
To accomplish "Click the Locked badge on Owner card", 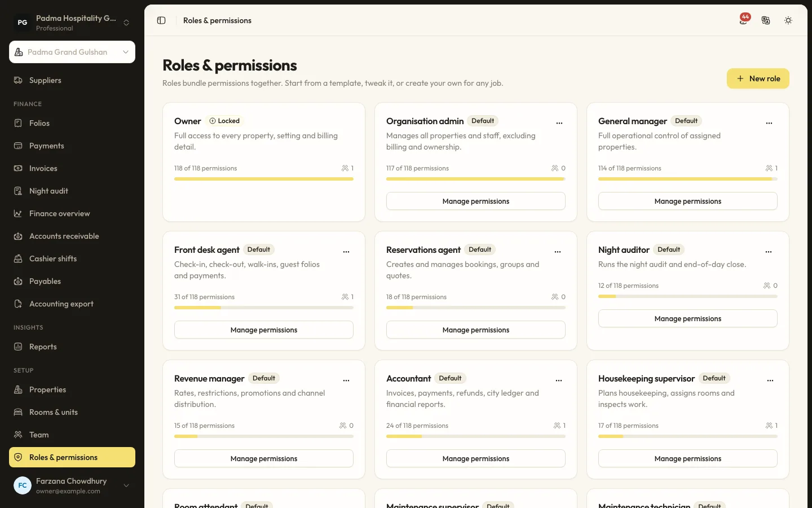I will pos(224,121).
